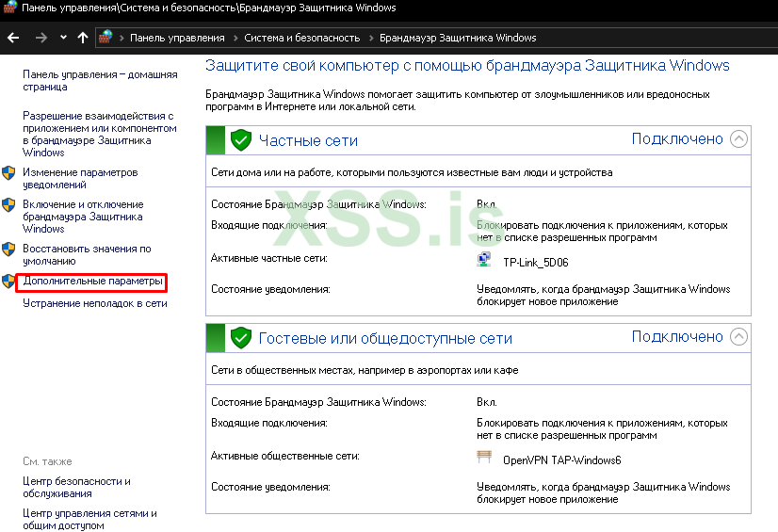Image resolution: width=778 pixels, height=532 pixels.
Task: Click the OpenVPN TAP-Windows6 bench icon
Action: [x=484, y=459]
